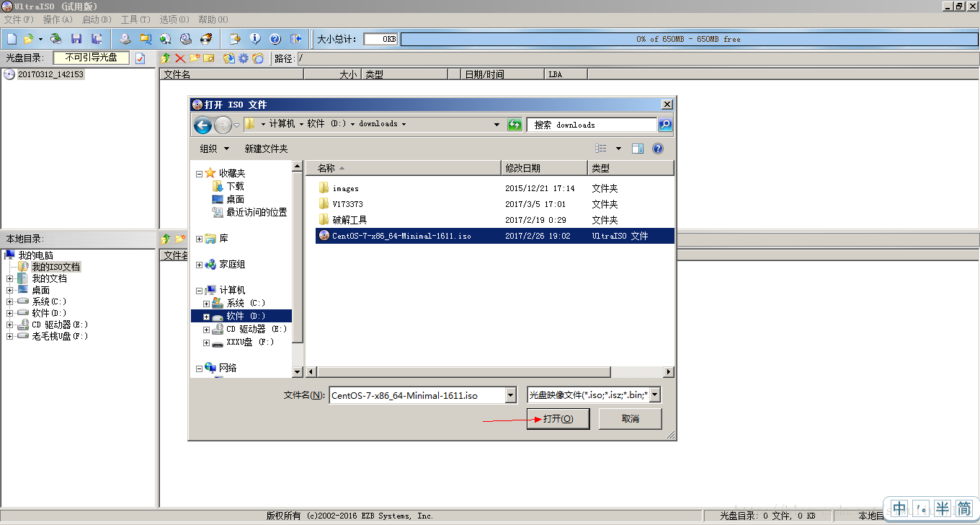Click the preview pane icon in dialog

638,149
